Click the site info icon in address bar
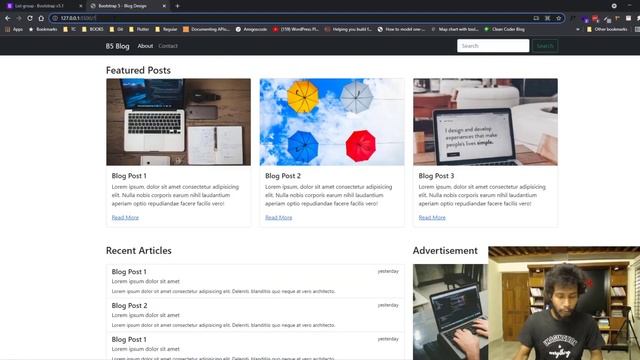 55,18
